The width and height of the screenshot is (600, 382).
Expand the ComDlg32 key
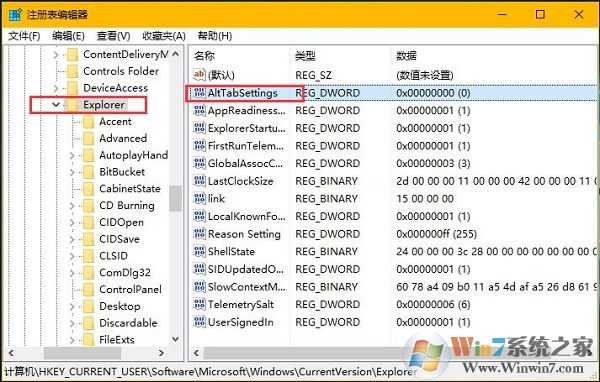coord(72,273)
